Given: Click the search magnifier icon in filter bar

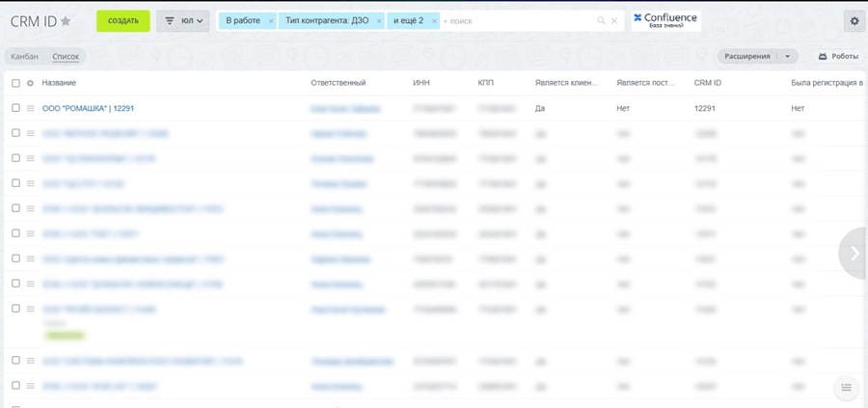Looking at the screenshot, I should (x=602, y=20).
